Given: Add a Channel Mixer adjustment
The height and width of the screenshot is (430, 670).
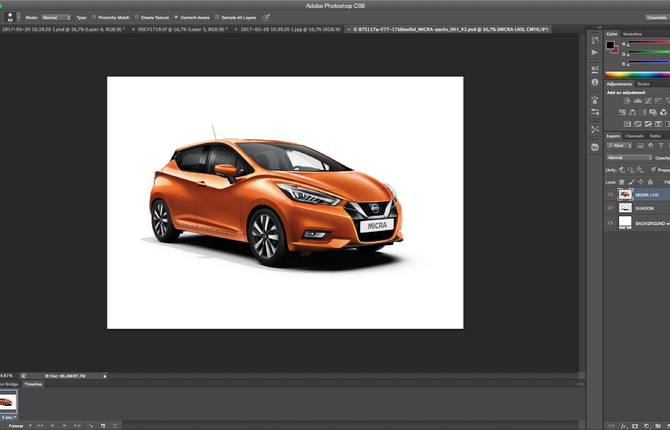Looking at the screenshot, I should pyautogui.click(x=663, y=112).
